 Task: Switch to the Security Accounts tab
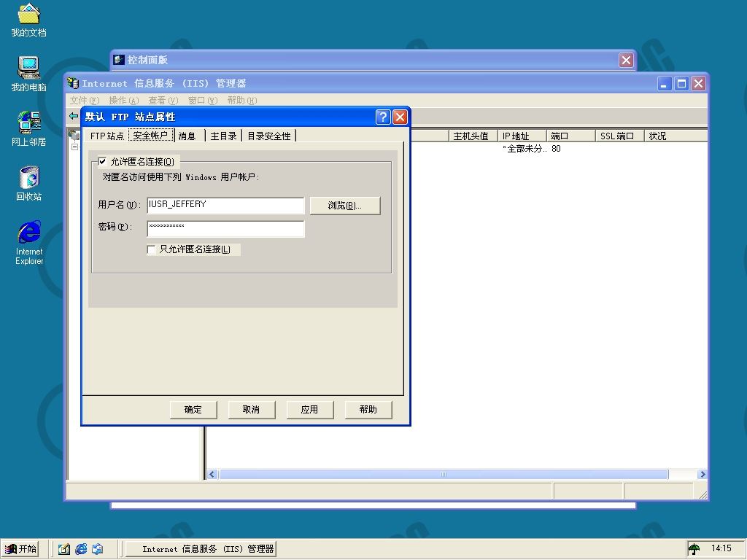(x=150, y=135)
